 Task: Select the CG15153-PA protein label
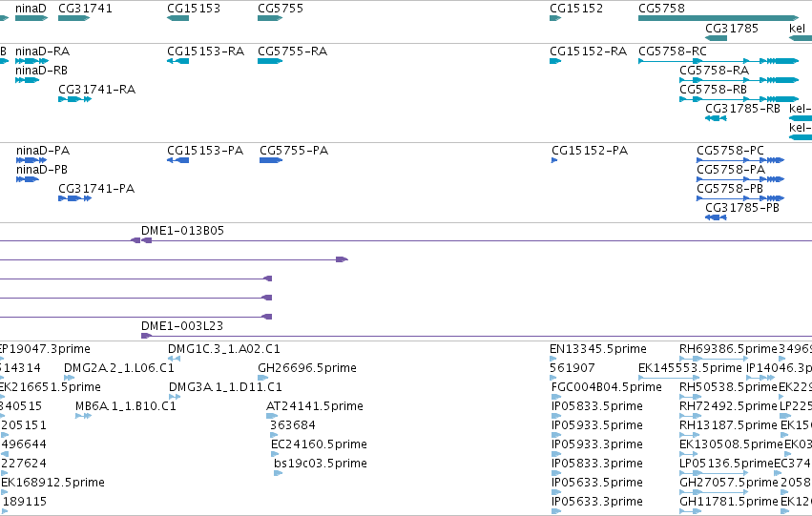[205, 151]
